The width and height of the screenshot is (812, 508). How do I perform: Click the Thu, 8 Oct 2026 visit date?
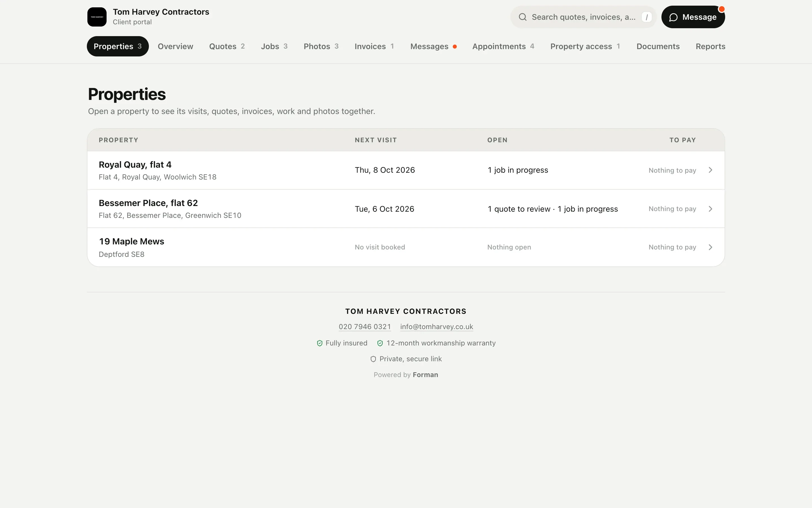pyautogui.click(x=385, y=170)
